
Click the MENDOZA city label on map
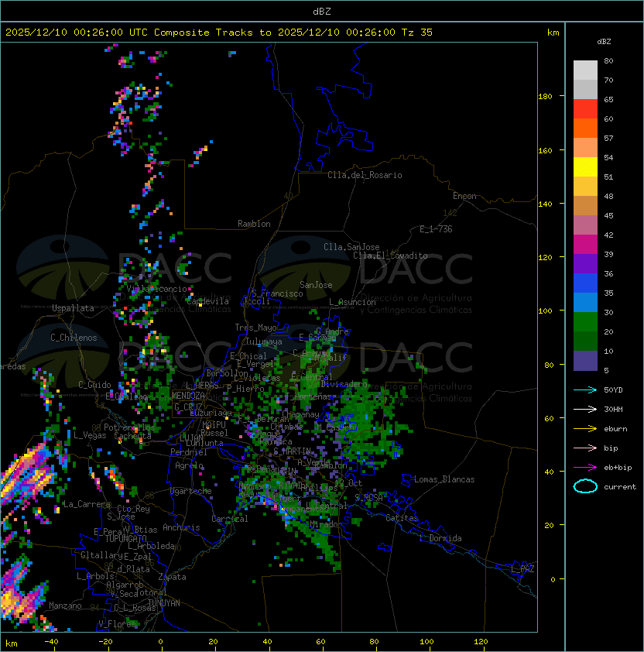click(x=188, y=396)
